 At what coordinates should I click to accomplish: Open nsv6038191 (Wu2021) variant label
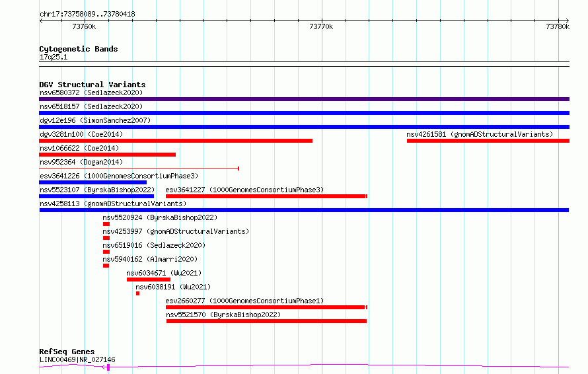point(173,287)
